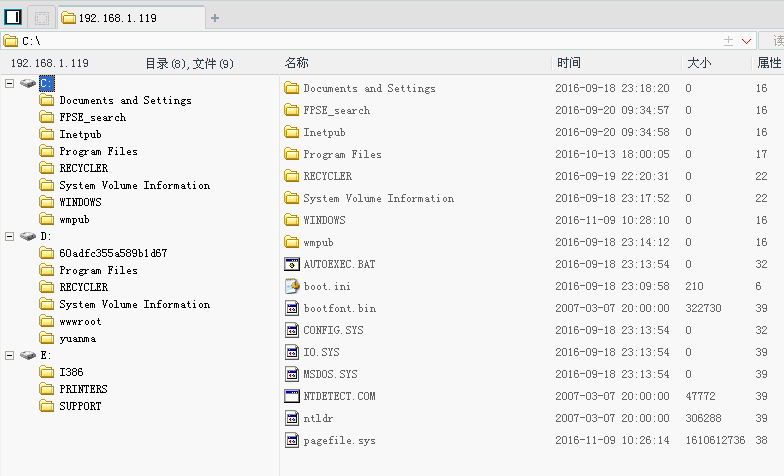Click the dotted square home tab icon
The width and height of the screenshot is (784, 476).
(42, 18)
